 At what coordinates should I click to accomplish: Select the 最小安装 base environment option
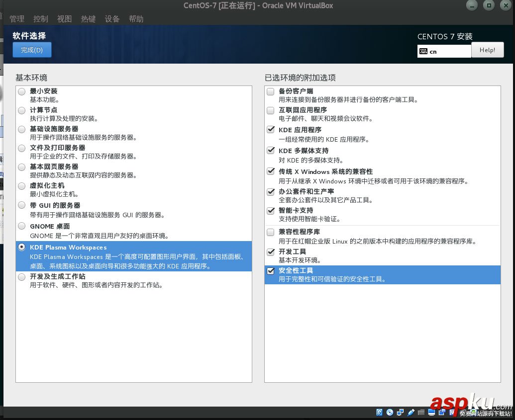tap(21, 91)
